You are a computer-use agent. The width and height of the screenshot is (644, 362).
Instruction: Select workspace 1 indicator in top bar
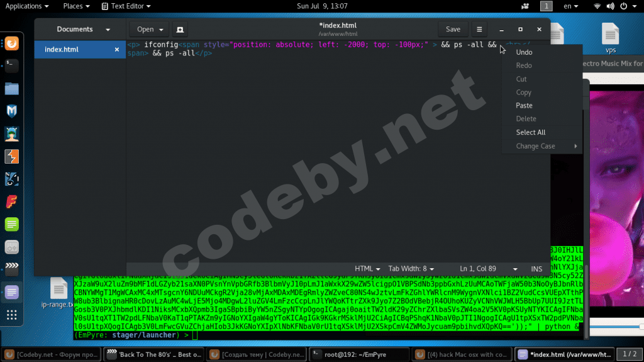pyautogui.click(x=547, y=6)
